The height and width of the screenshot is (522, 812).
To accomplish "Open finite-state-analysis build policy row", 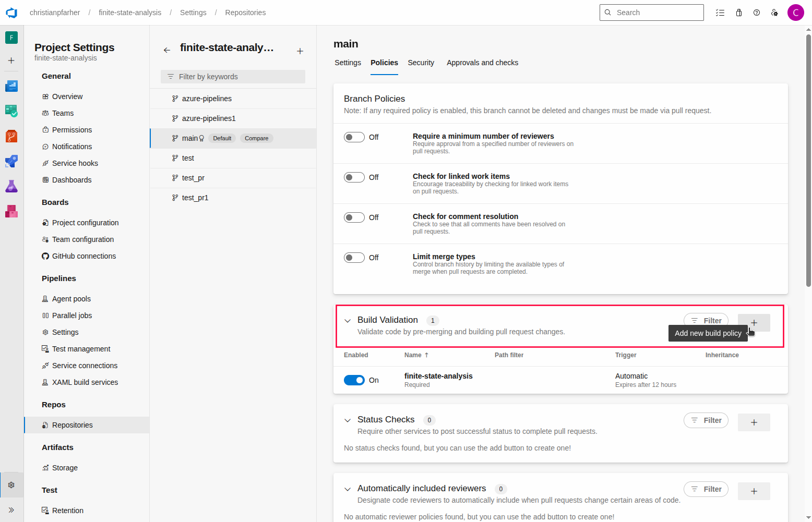I will [x=560, y=380].
